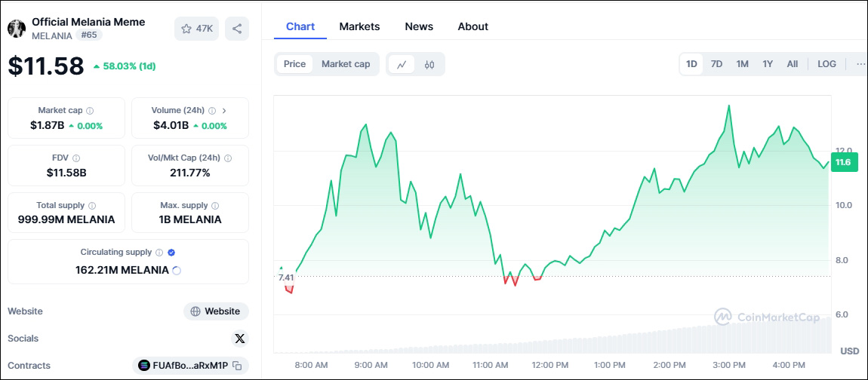Expand the Volume (24h) chevron

click(x=224, y=111)
